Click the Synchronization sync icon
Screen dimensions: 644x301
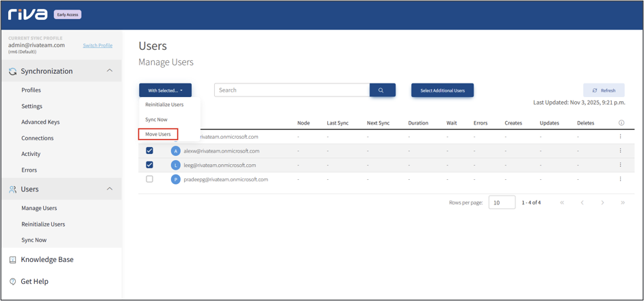13,71
